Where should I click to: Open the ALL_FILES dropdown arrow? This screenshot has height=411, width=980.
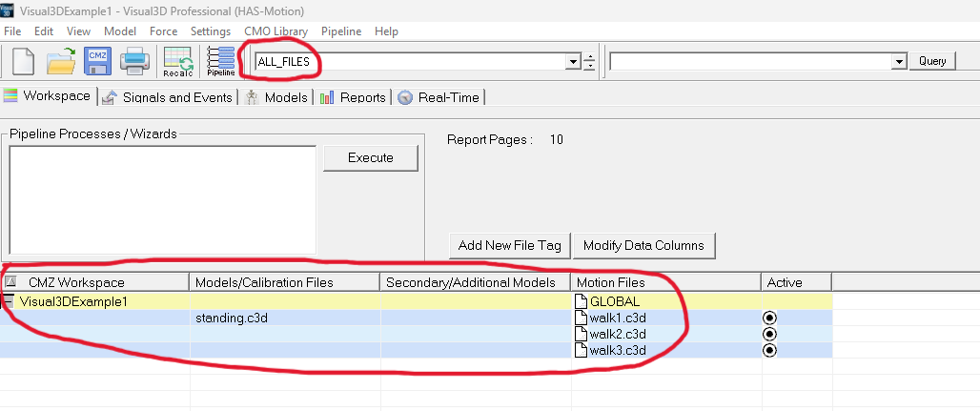pos(573,61)
